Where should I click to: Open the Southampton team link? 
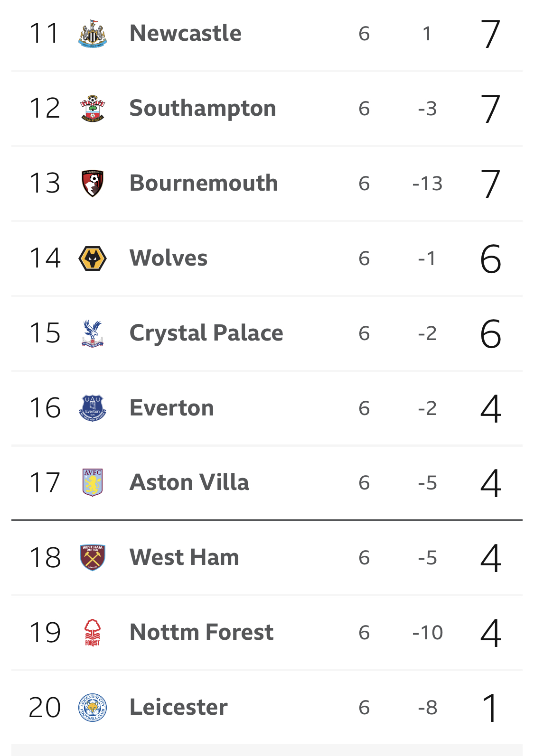[203, 109]
